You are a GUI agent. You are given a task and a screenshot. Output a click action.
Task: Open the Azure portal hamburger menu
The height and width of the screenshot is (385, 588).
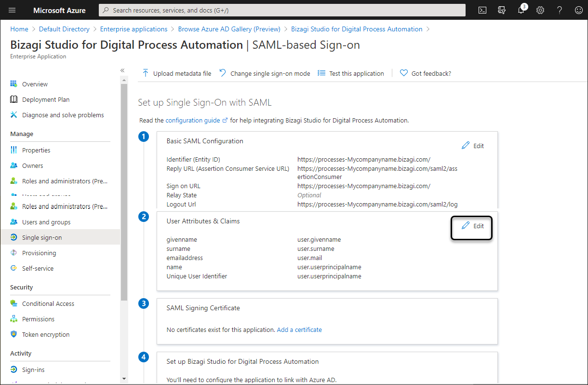[x=12, y=10]
